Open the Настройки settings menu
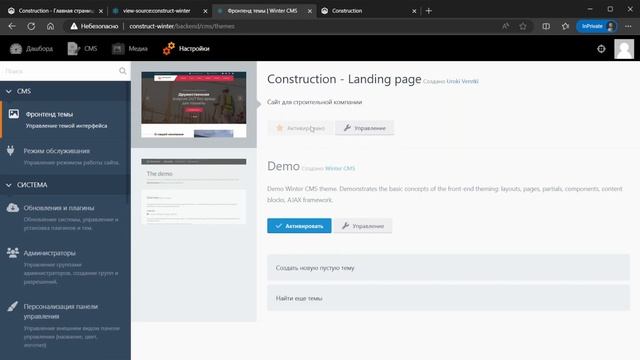 click(x=186, y=49)
